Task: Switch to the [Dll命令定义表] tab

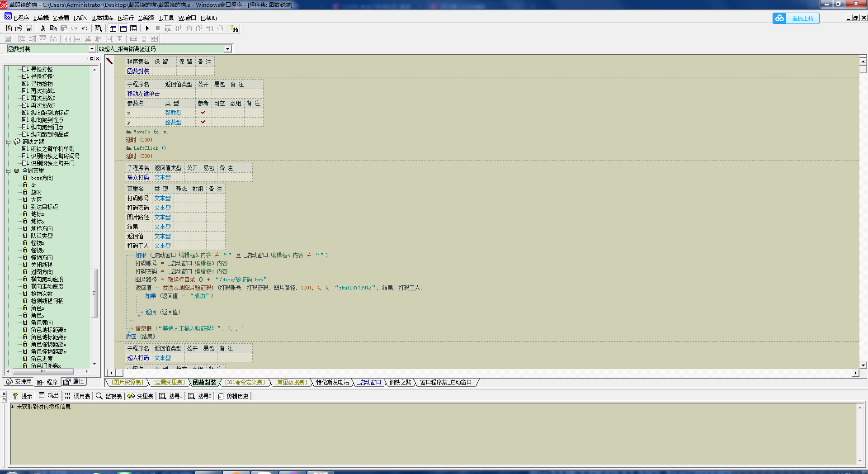Action: pos(245,382)
